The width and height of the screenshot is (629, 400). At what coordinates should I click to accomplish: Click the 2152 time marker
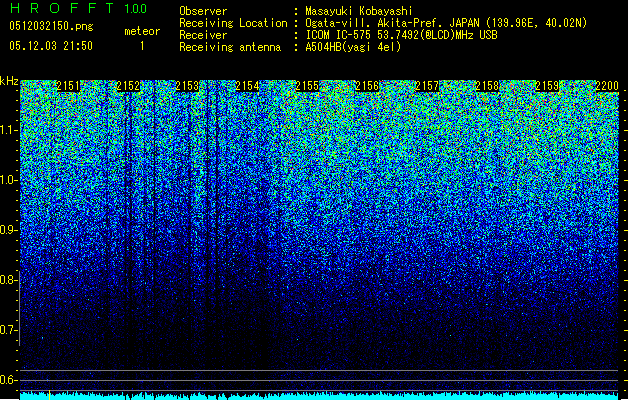(128, 86)
